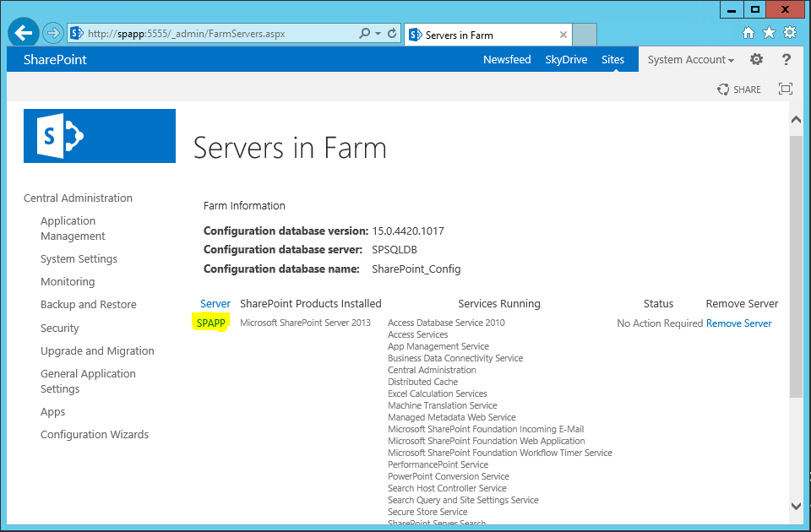Open Backup and Restore in sidebar
The image size is (811, 532).
[x=89, y=305]
